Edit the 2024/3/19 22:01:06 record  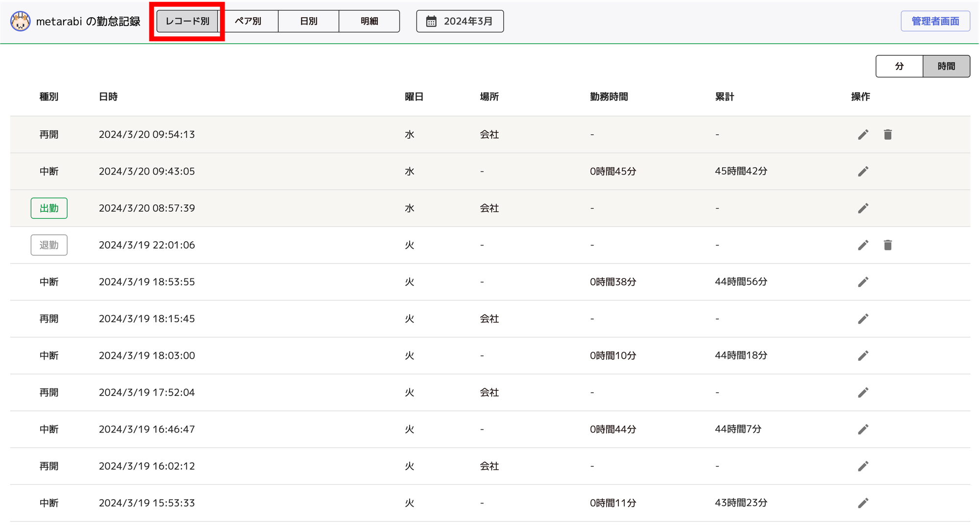click(863, 245)
